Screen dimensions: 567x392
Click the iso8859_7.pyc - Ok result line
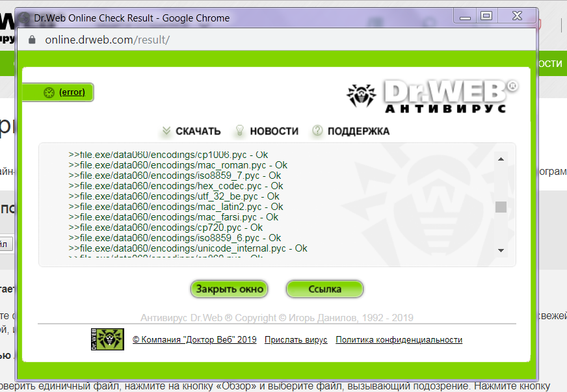[175, 176]
